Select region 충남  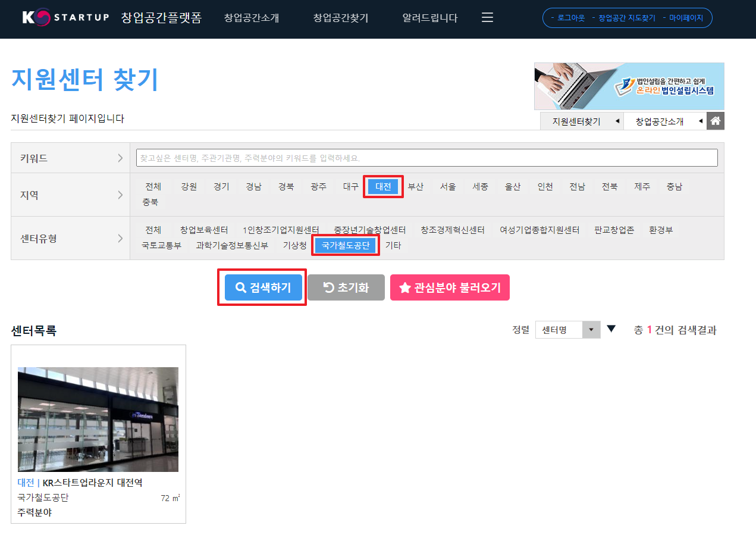675,186
